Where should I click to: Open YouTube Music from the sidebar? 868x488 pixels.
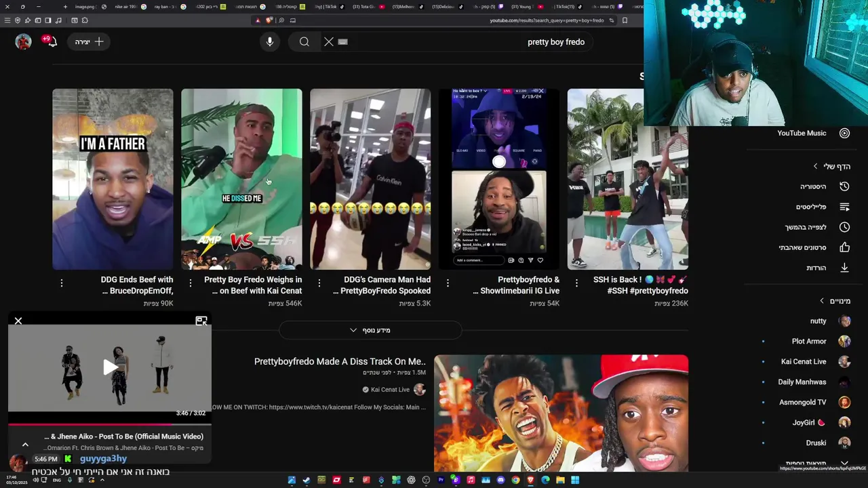(x=813, y=133)
